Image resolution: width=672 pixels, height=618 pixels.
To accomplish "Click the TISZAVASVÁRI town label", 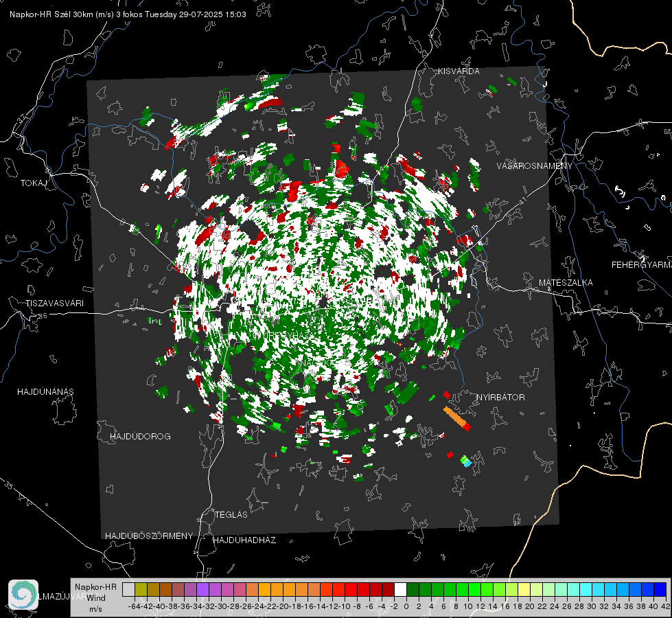I will tap(54, 304).
